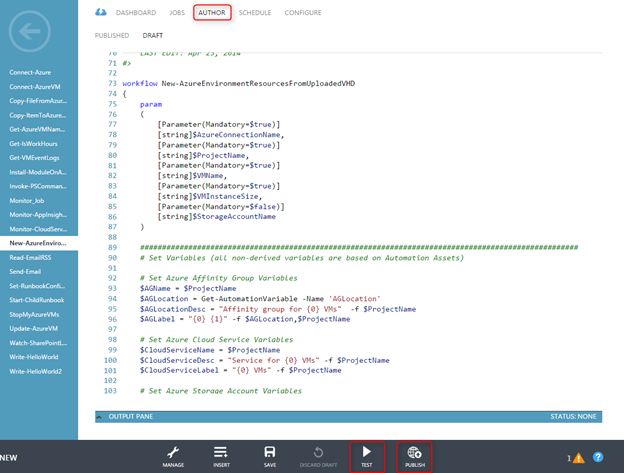The image size is (624, 473).
Task: Click the $AGLocationDesc assignment line
Action: (x=278, y=309)
